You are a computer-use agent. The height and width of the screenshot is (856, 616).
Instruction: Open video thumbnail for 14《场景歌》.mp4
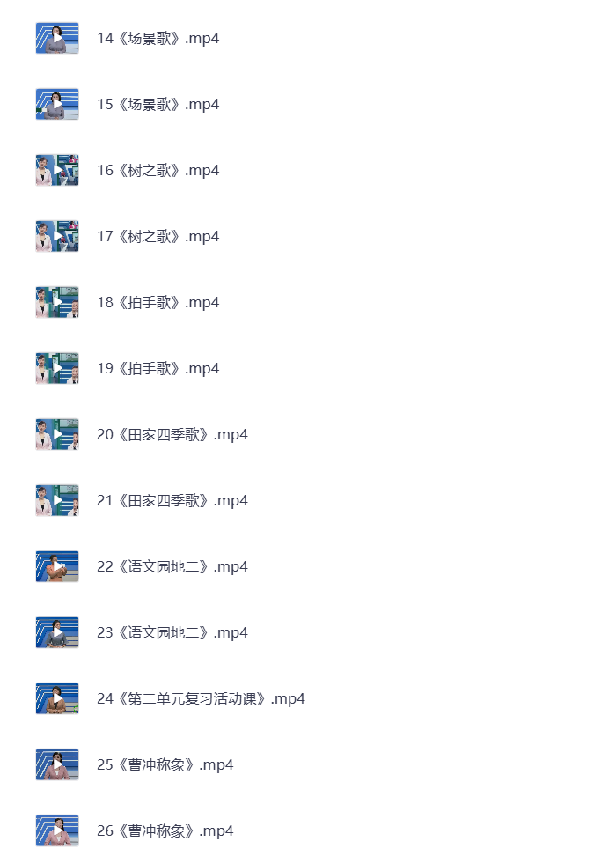[x=57, y=38]
